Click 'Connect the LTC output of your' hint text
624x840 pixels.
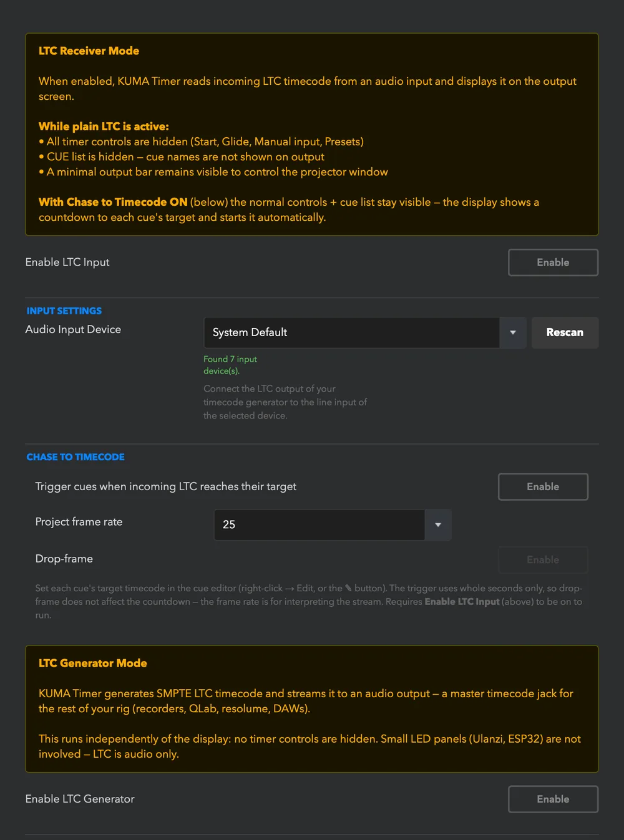(x=270, y=389)
